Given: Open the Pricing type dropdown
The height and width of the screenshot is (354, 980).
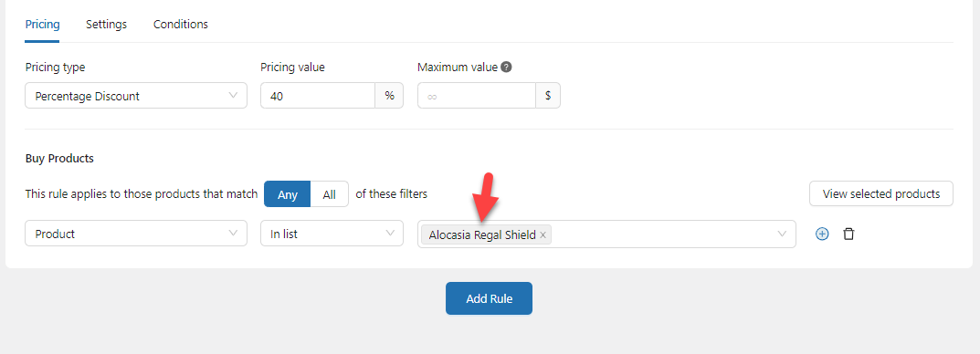Looking at the screenshot, I should (x=136, y=96).
